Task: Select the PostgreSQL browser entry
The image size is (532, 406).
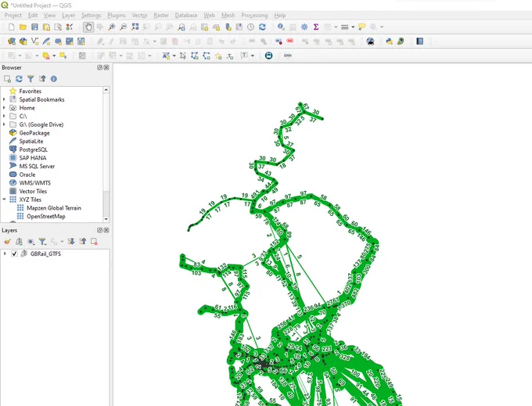Action: (x=33, y=149)
